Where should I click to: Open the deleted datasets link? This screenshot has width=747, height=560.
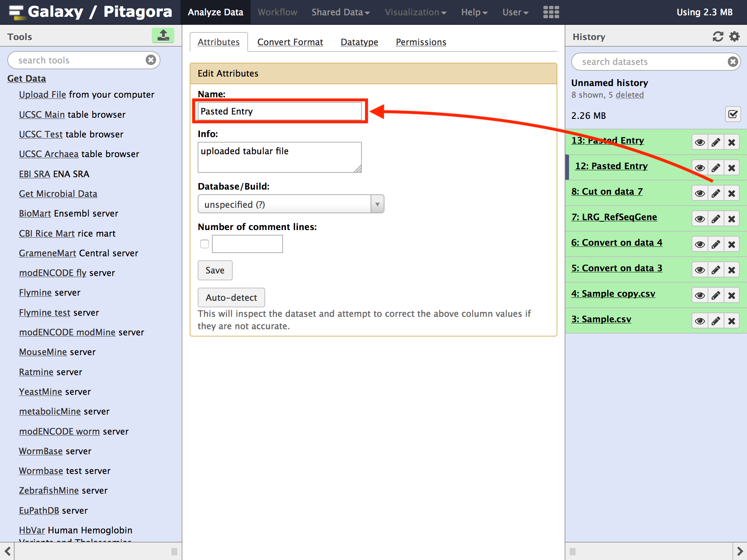click(630, 95)
